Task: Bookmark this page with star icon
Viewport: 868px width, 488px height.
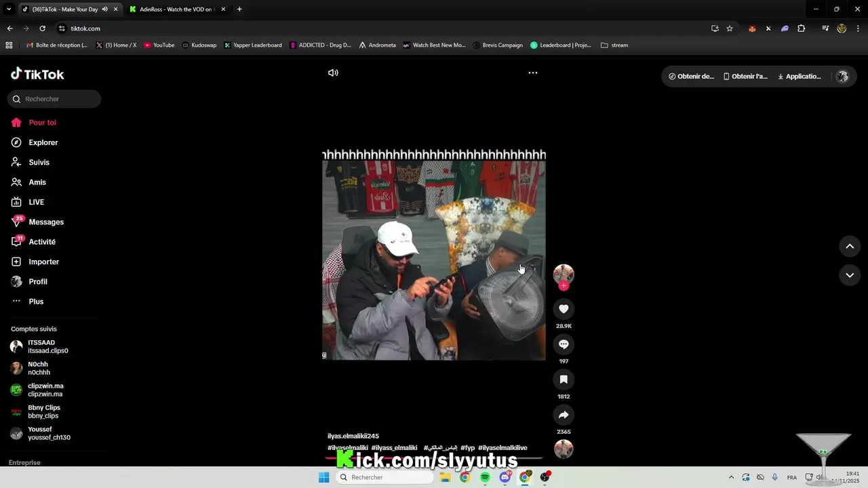Action: point(730,28)
